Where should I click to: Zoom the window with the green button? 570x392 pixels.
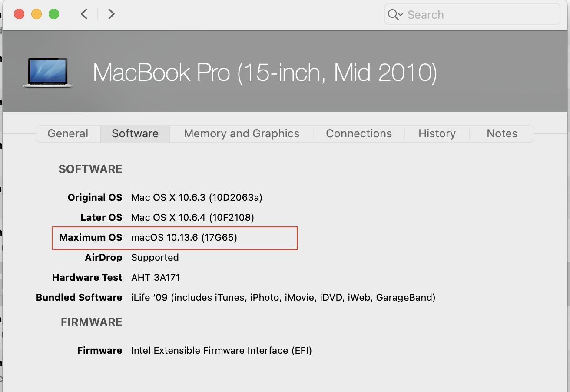pyautogui.click(x=54, y=14)
